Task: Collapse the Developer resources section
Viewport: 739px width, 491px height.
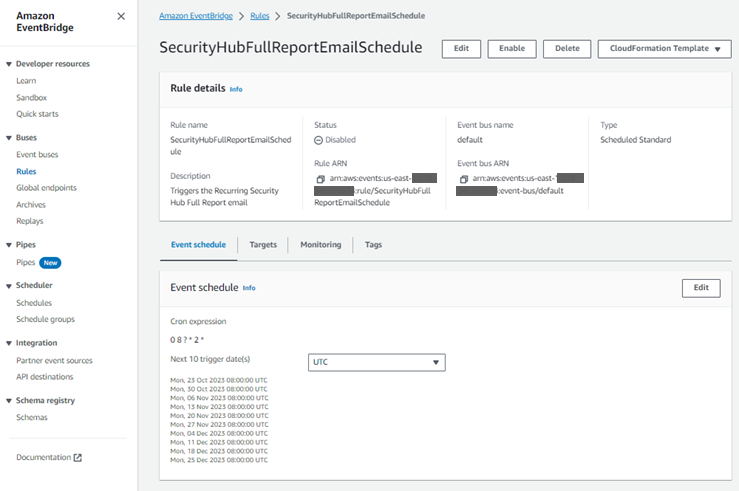Action: pos(8,64)
